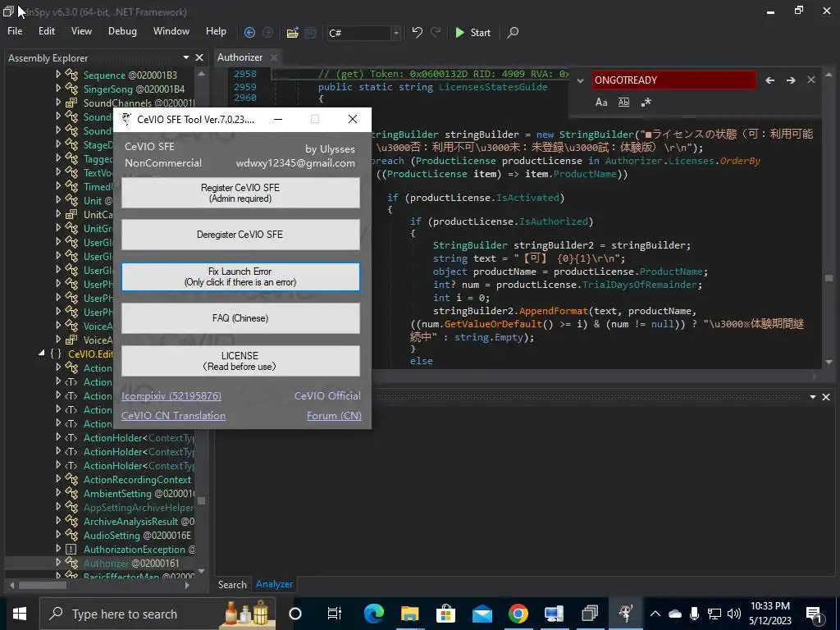Open Microsoft Edge from taskbar

point(373,614)
